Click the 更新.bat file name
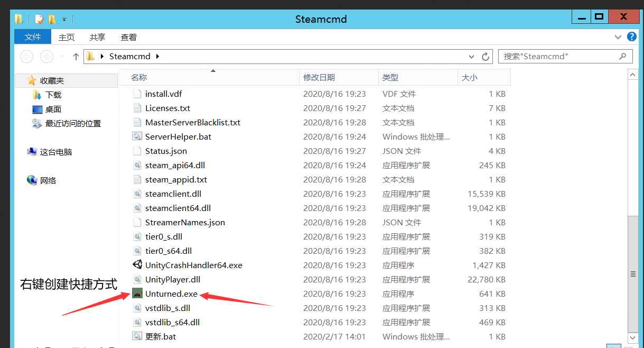The height and width of the screenshot is (348, 644). point(161,337)
